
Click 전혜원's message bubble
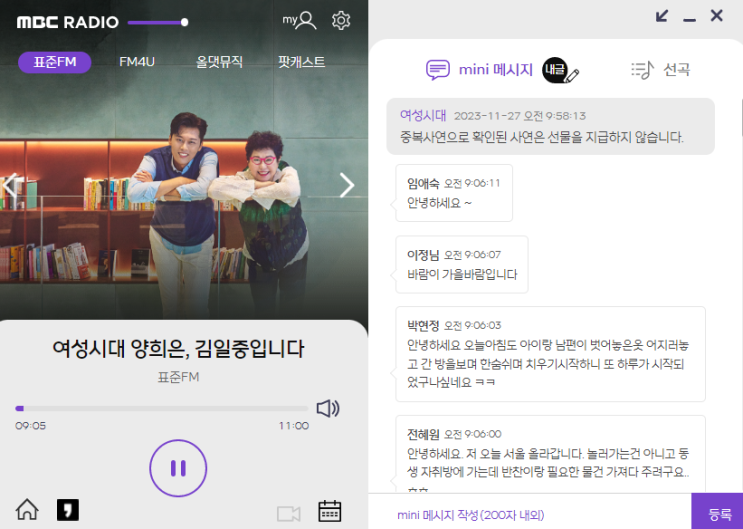coord(550,454)
